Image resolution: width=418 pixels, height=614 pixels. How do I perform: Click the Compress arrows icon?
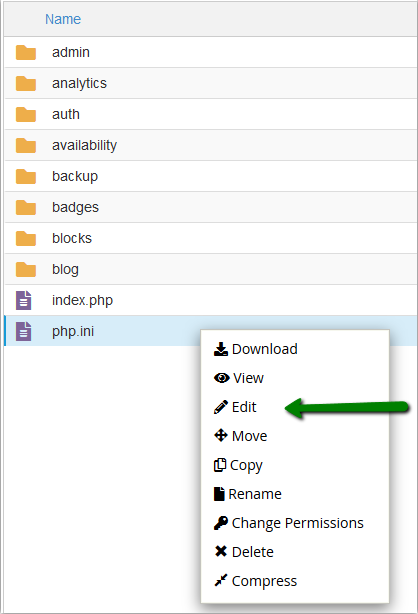click(x=221, y=580)
